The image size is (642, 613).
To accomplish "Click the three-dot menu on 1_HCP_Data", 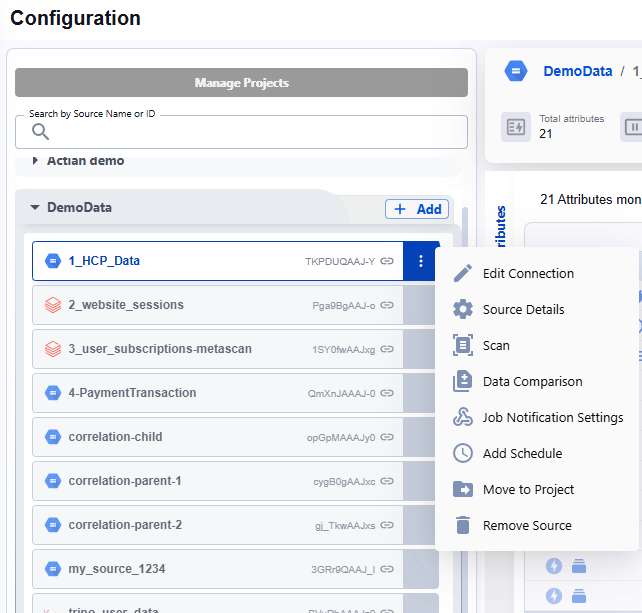I will [x=421, y=261].
